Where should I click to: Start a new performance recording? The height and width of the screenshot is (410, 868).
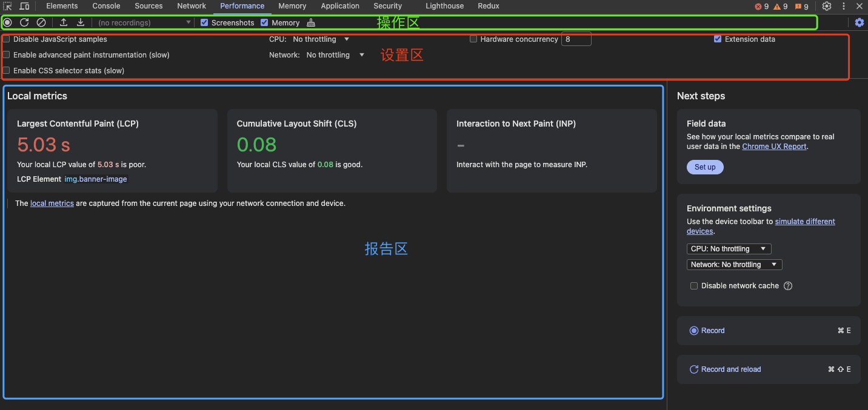click(7, 22)
